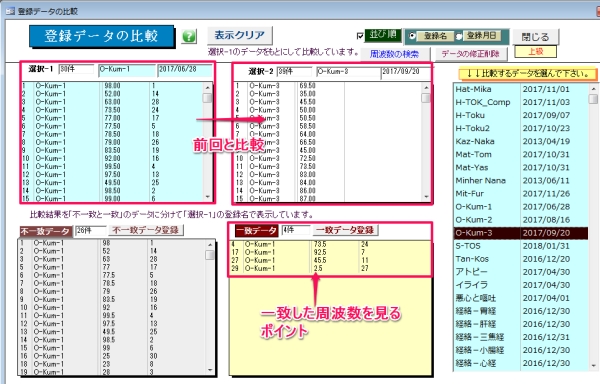Viewport: 600px width, 384px height.
Task: Select 経絡-三焦経 in the data list
Action: (520, 337)
